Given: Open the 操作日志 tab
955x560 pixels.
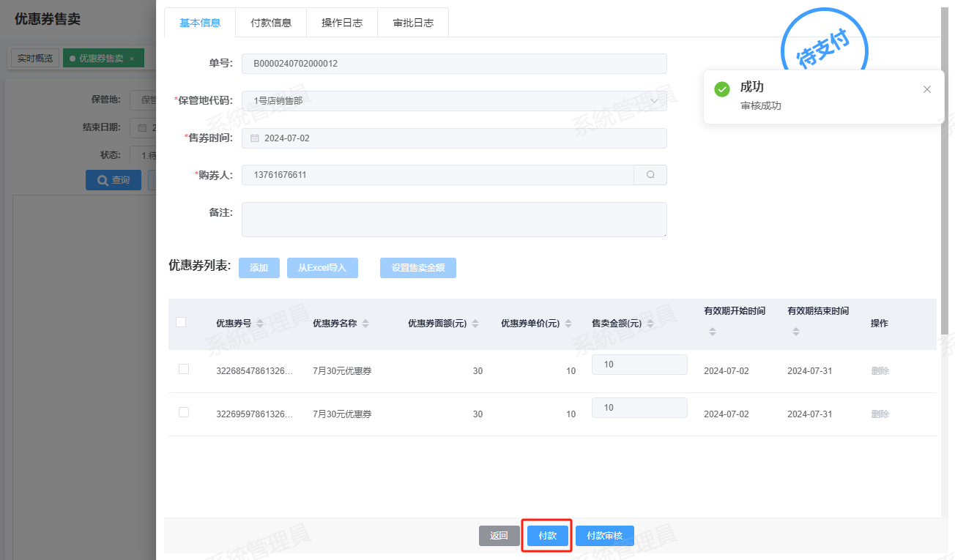Looking at the screenshot, I should point(342,23).
